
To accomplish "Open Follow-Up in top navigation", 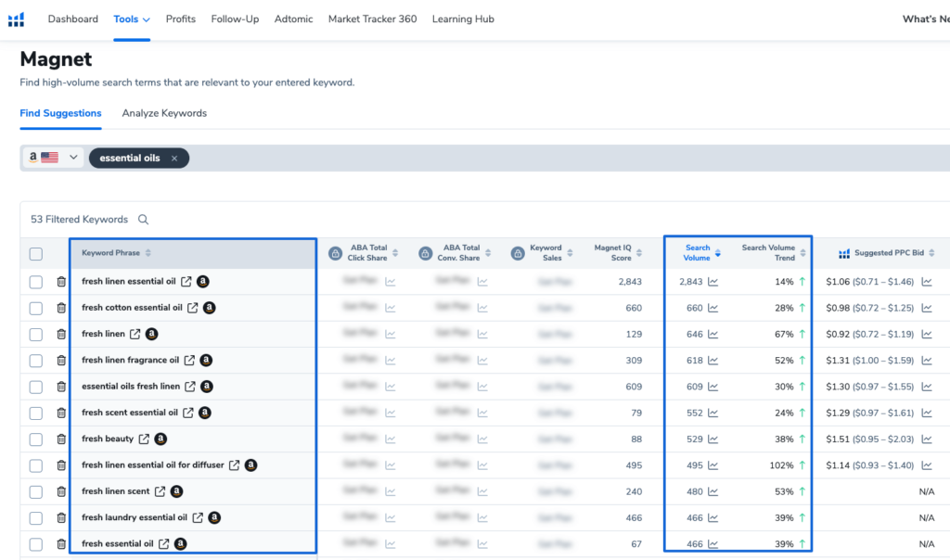I will (235, 19).
